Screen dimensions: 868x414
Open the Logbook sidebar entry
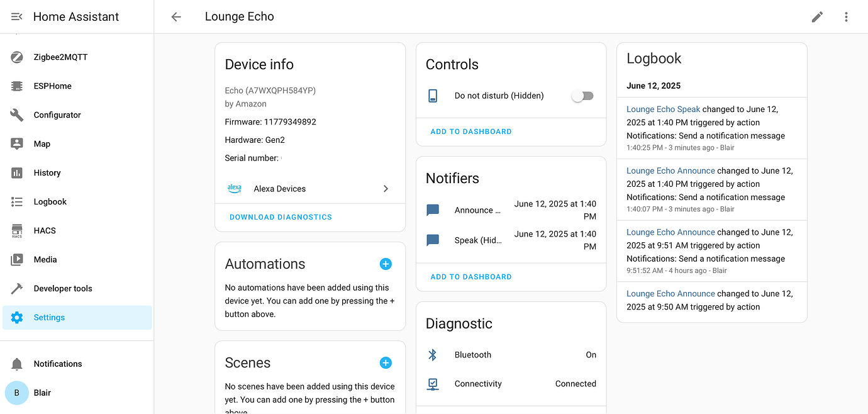pyautogui.click(x=16, y=201)
